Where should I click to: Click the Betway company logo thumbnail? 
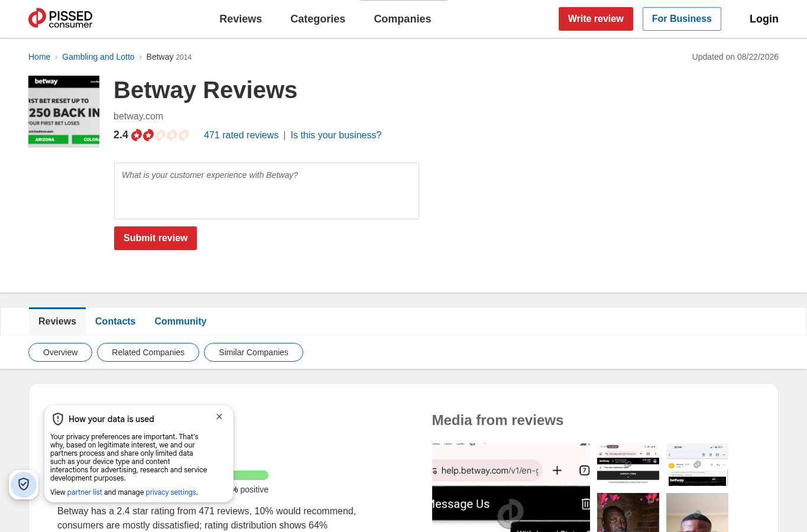pos(64,111)
